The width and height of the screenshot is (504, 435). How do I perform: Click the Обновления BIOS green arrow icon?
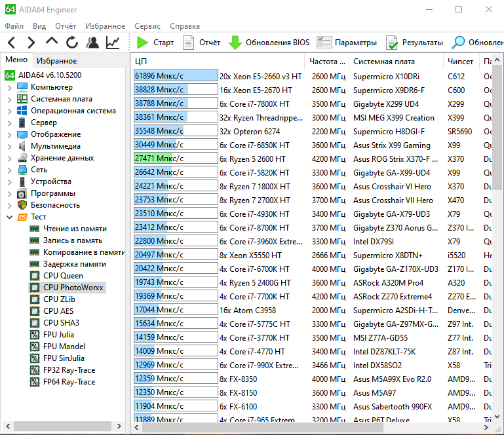point(235,43)
